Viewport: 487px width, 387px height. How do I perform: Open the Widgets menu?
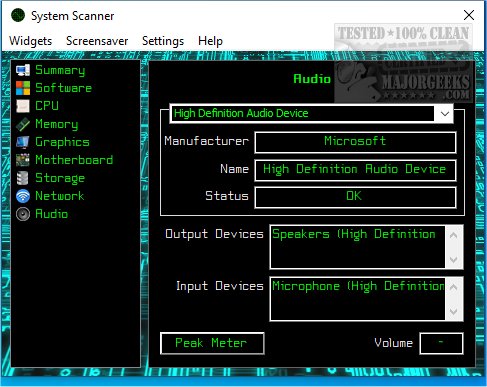(x=30, y=41)
